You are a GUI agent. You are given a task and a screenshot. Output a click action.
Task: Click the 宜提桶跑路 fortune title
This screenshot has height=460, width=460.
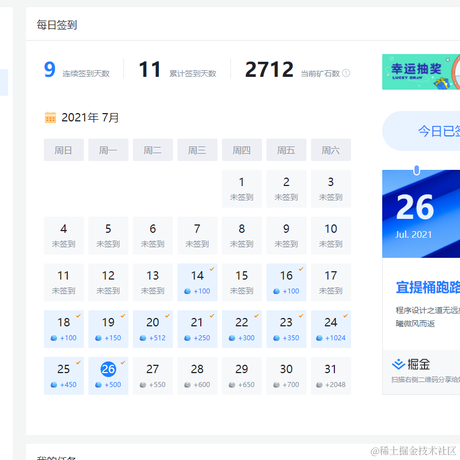click(428, 287)
